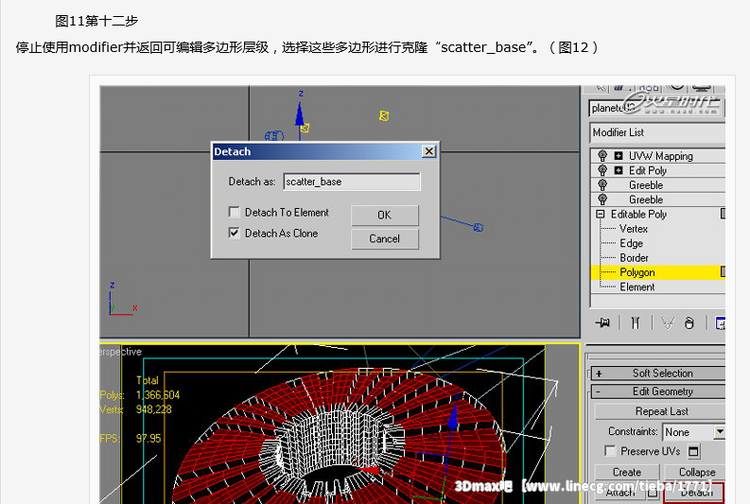Open Configure Modifier Sets icon
Viewport: 750px width, 504px height.
click(720, 323)
